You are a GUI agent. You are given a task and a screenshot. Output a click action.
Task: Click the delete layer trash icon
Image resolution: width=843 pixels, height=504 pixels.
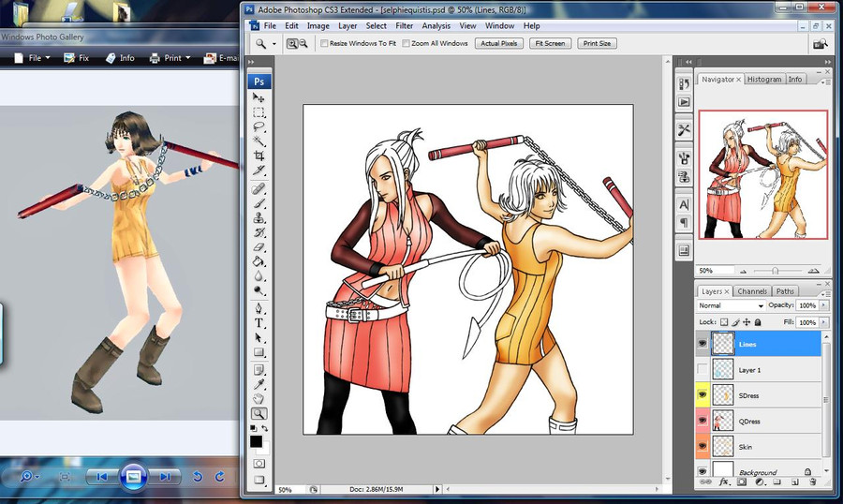[812, 482]
